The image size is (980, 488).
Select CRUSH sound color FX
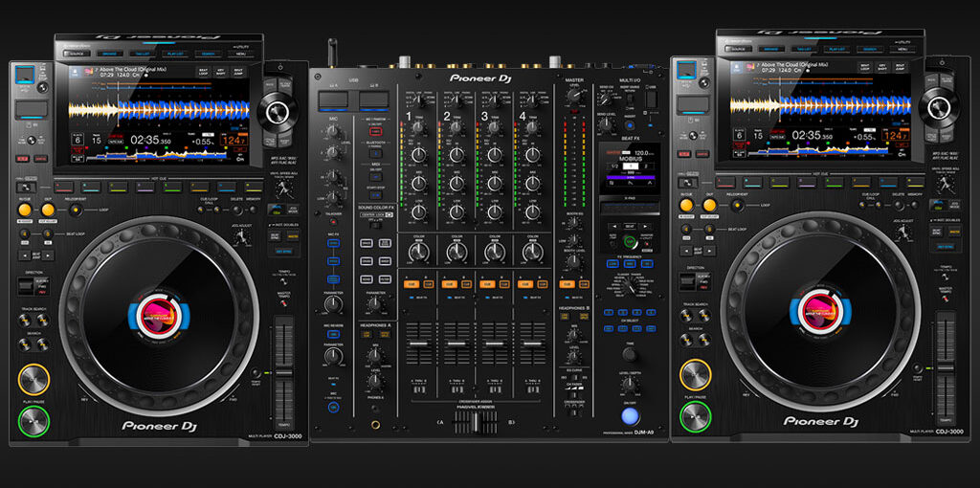(367, 261)
